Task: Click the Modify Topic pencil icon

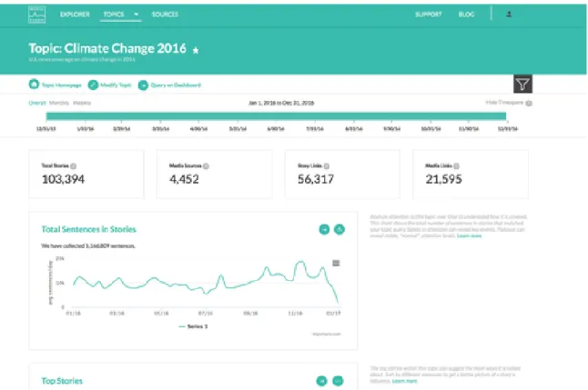Action: pos(93,85)
